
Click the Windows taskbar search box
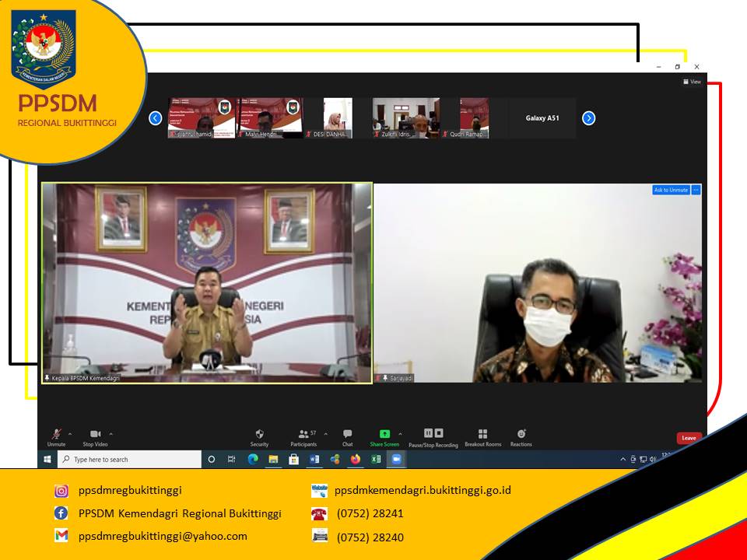coord(130,460)
